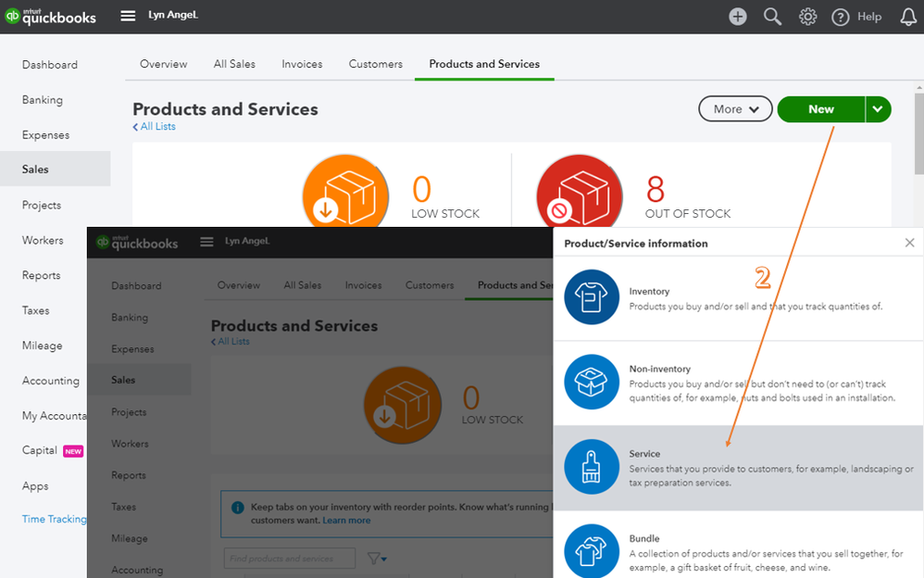Click the info icon in reorder points banner
This screenshot has width=924, height=578.
[238, 508]
